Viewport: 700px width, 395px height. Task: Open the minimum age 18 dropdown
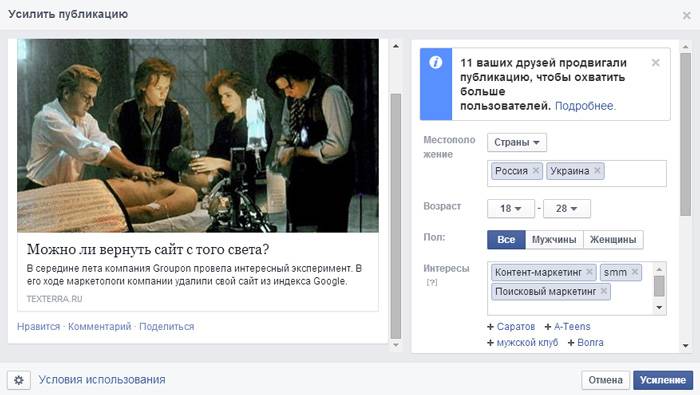[511, 208]
